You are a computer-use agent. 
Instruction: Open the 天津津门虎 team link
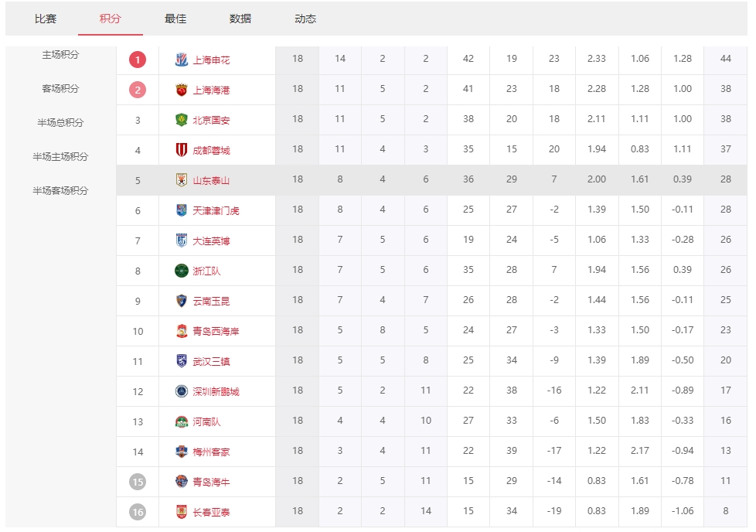[x=216, y=210]
